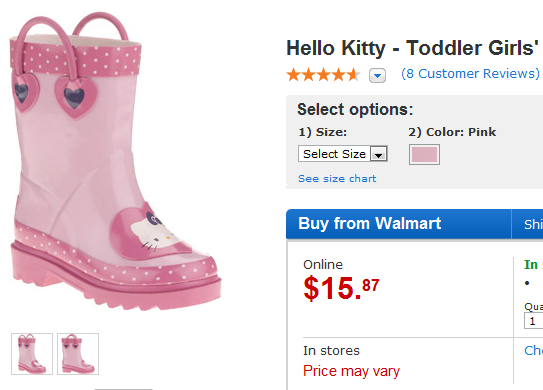Click the partially visible Che… stores link

coord(534,351)
